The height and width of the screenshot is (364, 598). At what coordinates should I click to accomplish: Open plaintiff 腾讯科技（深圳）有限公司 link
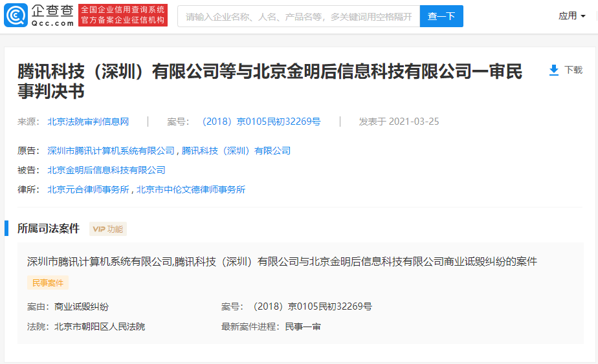(236, 151)
